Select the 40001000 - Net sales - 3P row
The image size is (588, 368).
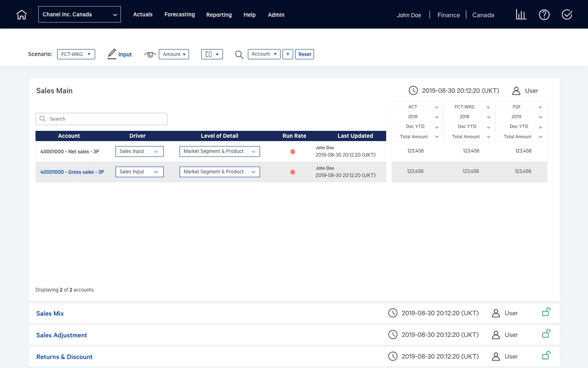point(211,151)
